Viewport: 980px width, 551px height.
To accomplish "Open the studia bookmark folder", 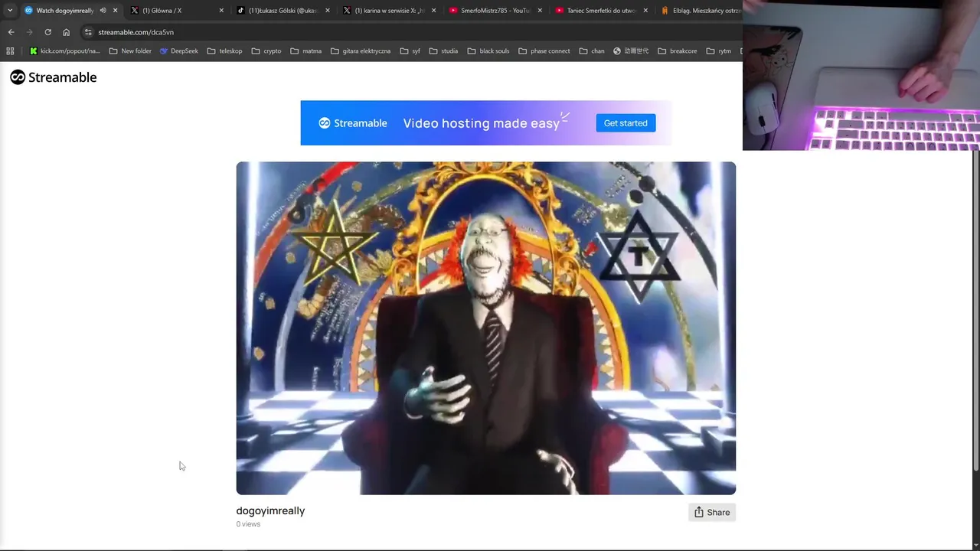I will (443, 51).
